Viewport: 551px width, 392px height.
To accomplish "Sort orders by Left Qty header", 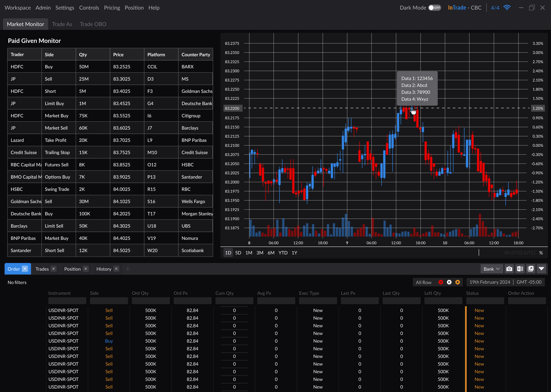I will point(433,293).
